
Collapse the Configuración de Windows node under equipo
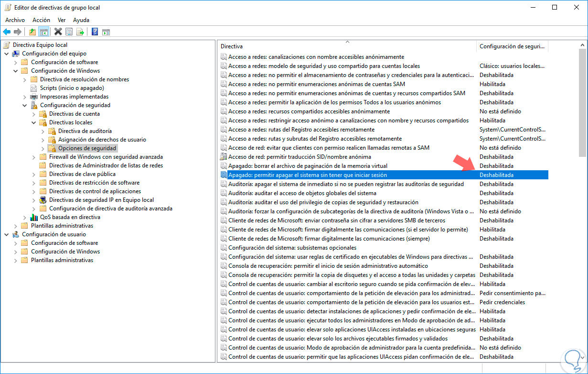(x=15, y=71)
